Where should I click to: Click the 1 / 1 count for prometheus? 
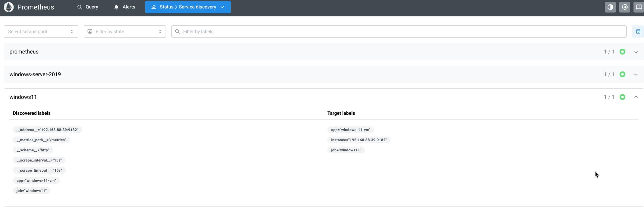609,52
